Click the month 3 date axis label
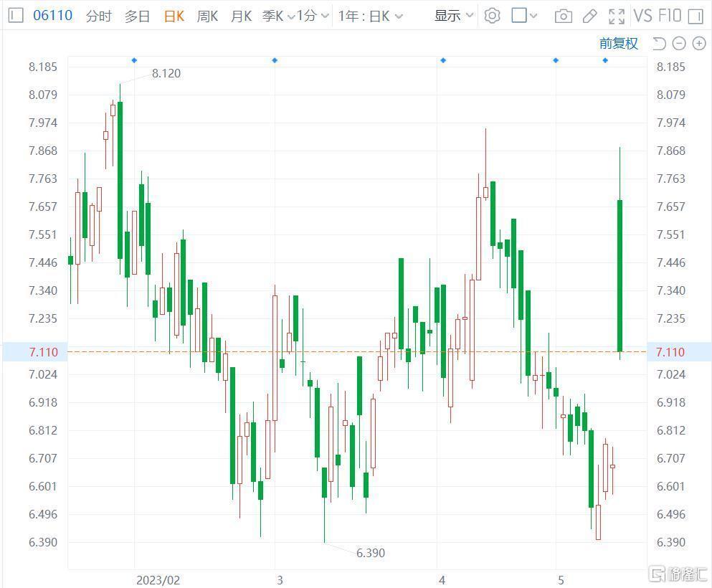 point(280,580)
